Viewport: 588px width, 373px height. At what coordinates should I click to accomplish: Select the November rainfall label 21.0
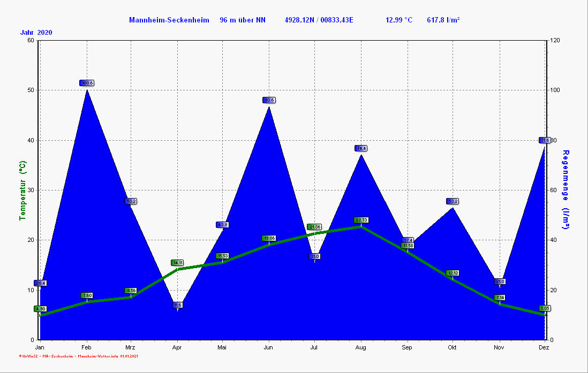point(500,281)
